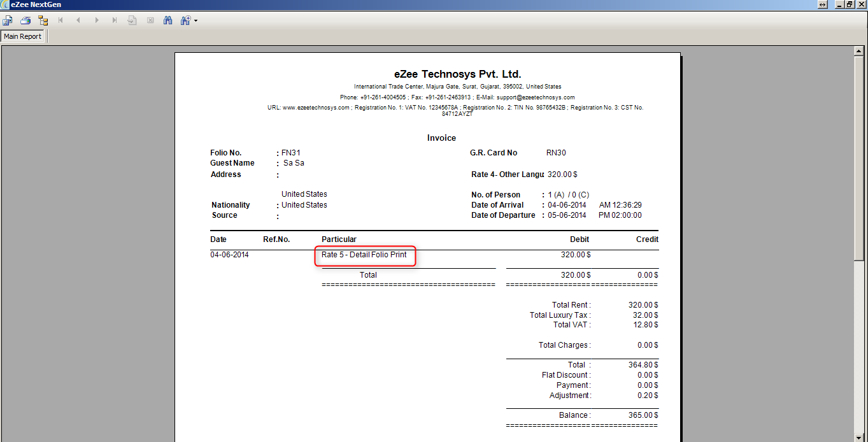Minimize the eZee NextGen window
This screenshot has height=442, width=868.
(x=839, y=4)
